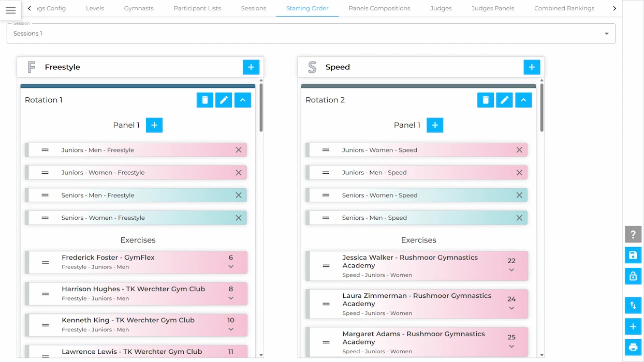The height and width of the screenshot is (362, 644).
Task: Add a panel under Rotation 2 Panel 1
Action: pyautogui.click(x=435, y=125)
